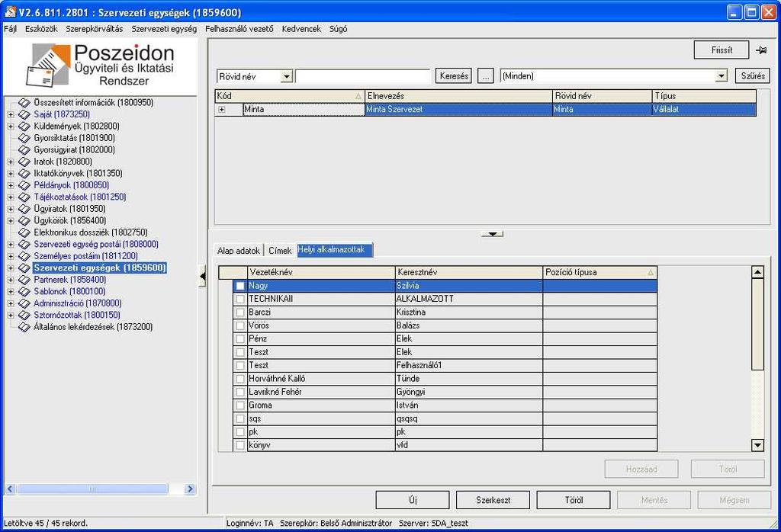Expand the Partnerek tree node
The height and width of the screenshot is (532, 781).
[11, 280]
